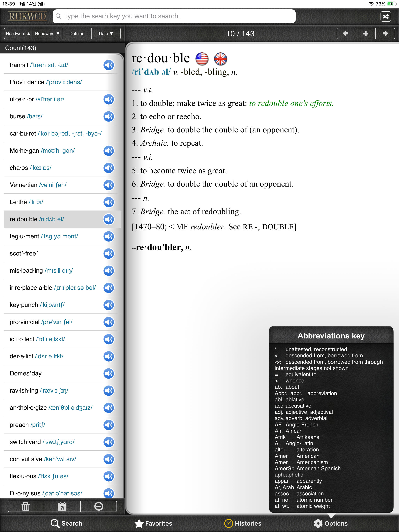Play American pronunciation via US flag
This screenshot has width=399, height=532.
tap(202, 59)
